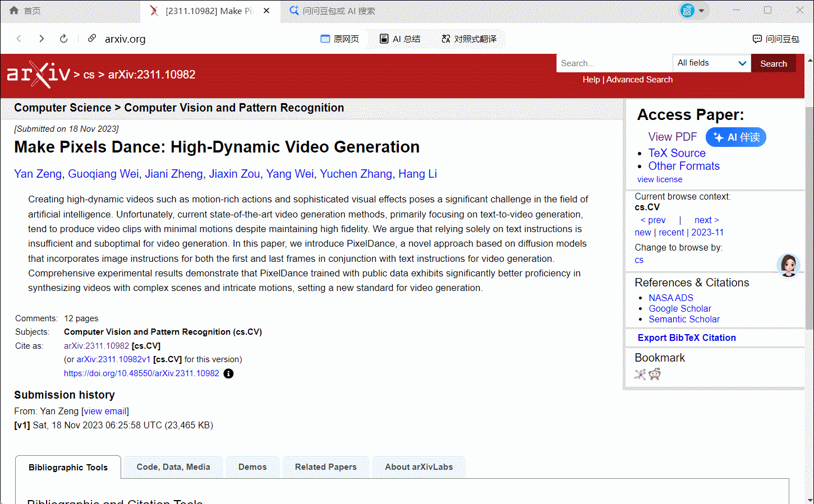The width and height of the screenshot is (814, 504).
Task: Click the DOI info icon
Action: (x=228, y=373)
